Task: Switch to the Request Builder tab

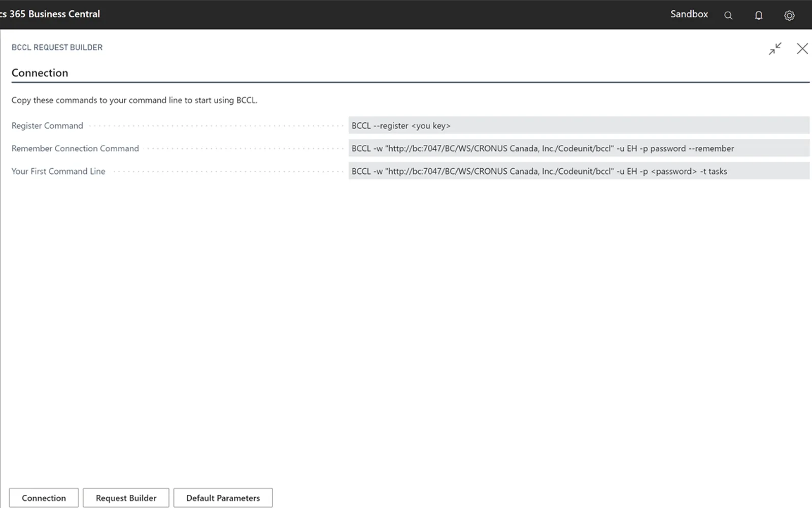Action: 126,498
